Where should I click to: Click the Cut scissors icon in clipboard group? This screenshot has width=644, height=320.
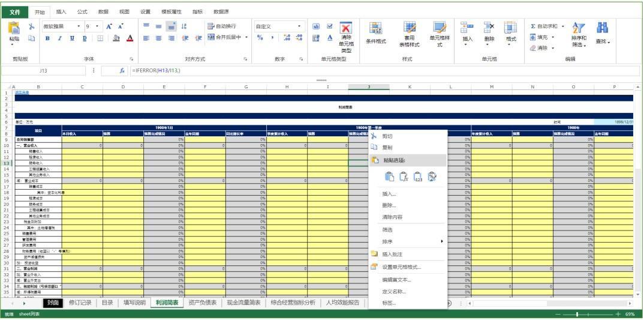(32, 26)
